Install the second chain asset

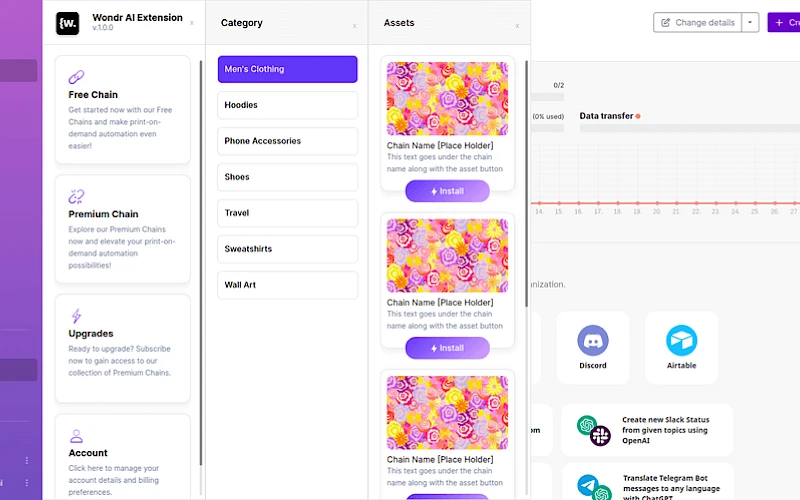[447, 348]
